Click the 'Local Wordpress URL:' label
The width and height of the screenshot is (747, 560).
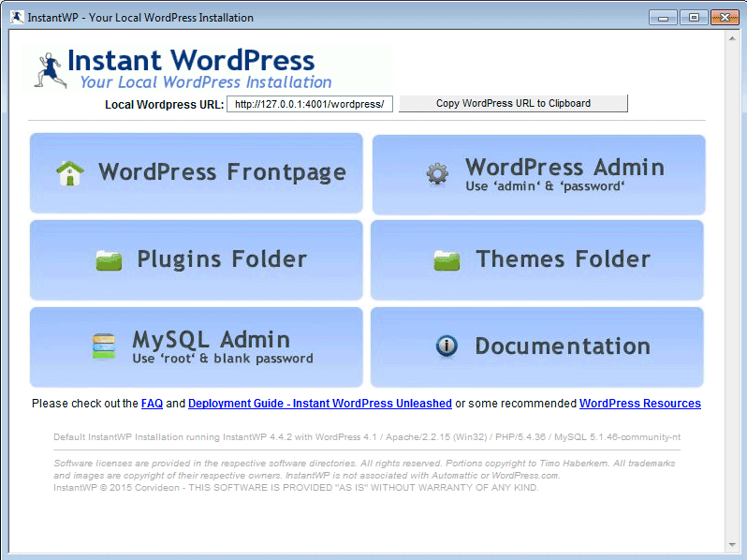tap(165, 105)
